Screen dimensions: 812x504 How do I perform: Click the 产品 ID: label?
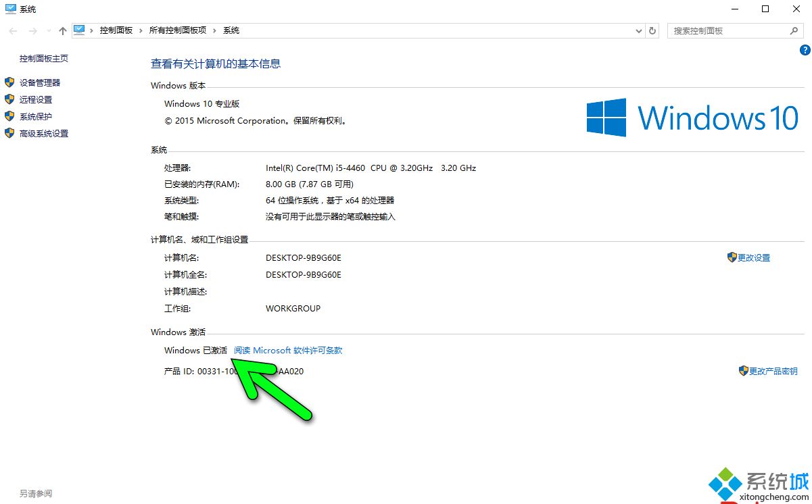180,371
